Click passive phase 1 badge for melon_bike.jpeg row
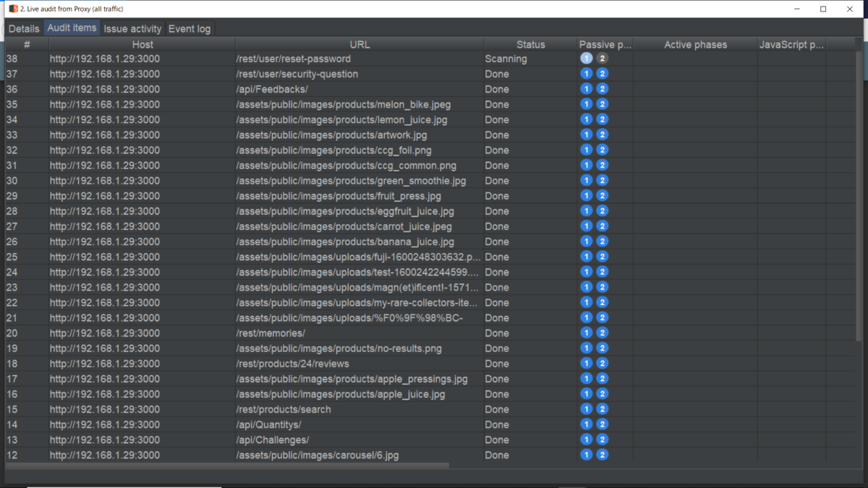This screenshot has height=488, width=868. click(586, 104)
